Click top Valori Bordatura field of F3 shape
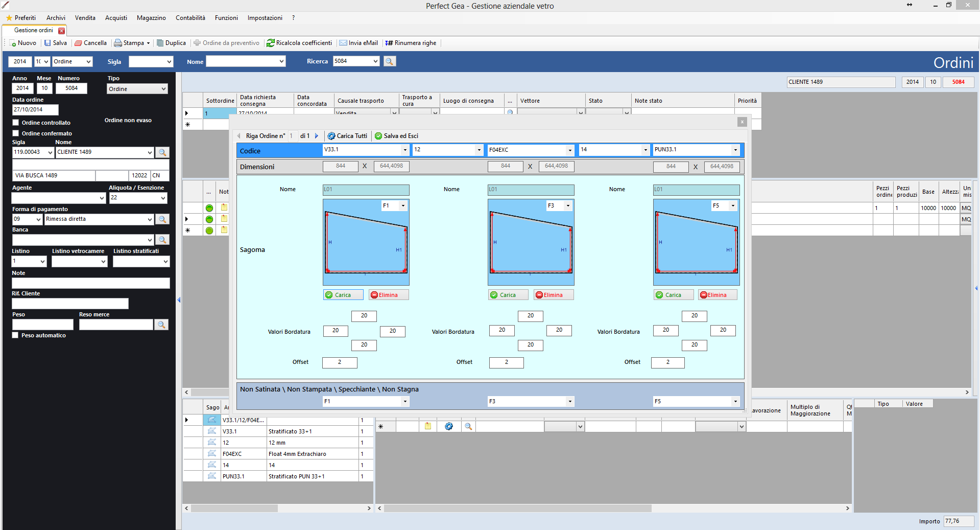The width and height of the screenshot is (980, 530). [x=531, y=316]
